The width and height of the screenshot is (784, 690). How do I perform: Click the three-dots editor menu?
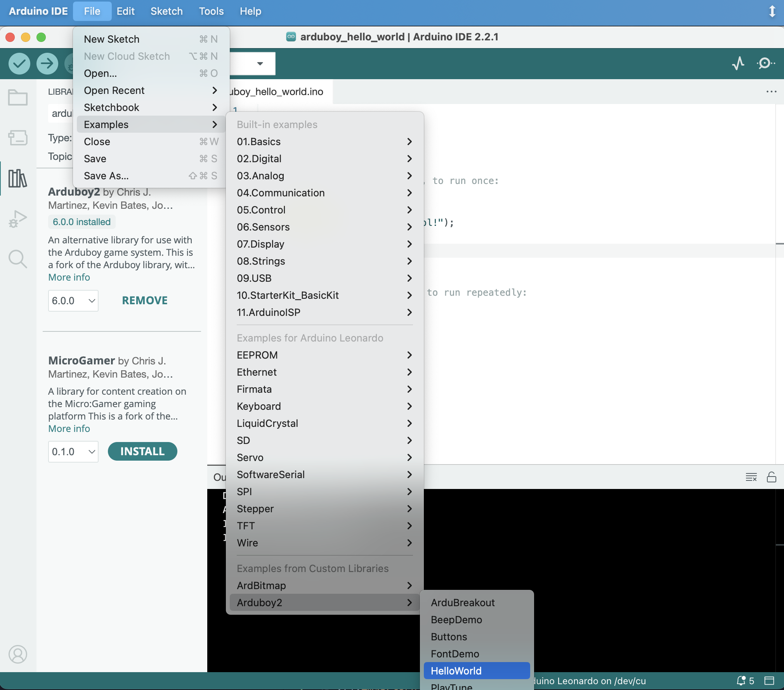[x=771, y=92]
